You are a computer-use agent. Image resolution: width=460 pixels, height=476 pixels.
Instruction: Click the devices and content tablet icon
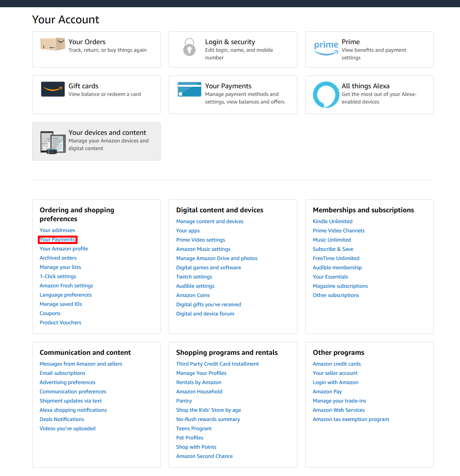tap(53, 142)
